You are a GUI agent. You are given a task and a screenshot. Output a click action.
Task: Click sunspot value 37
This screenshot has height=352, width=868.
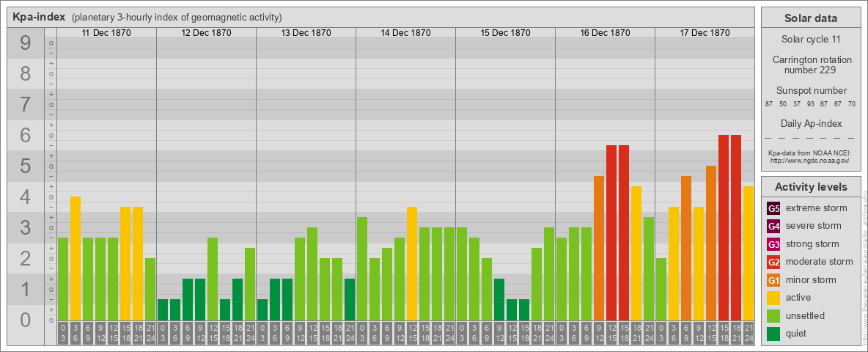797,104
